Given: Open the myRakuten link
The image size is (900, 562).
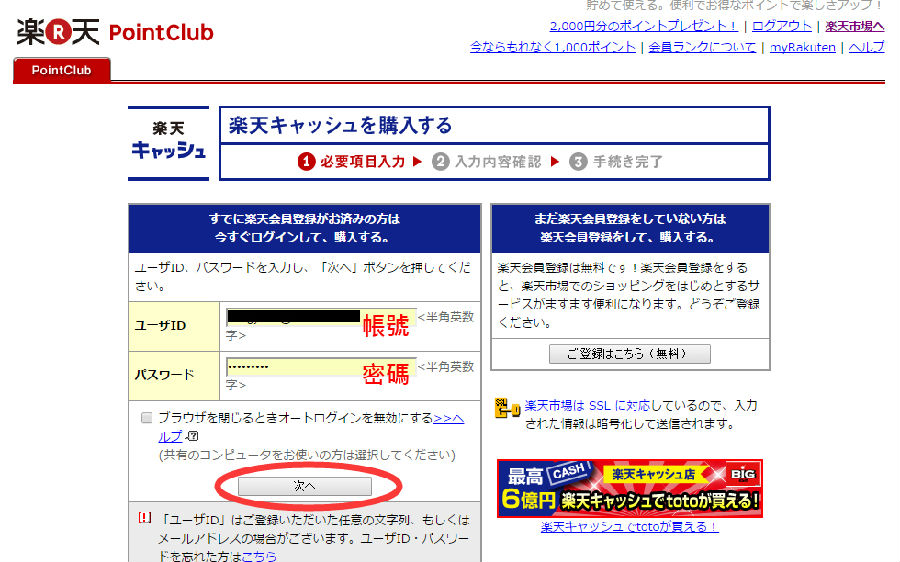Looking at the screenshot, I should [802, 47].
